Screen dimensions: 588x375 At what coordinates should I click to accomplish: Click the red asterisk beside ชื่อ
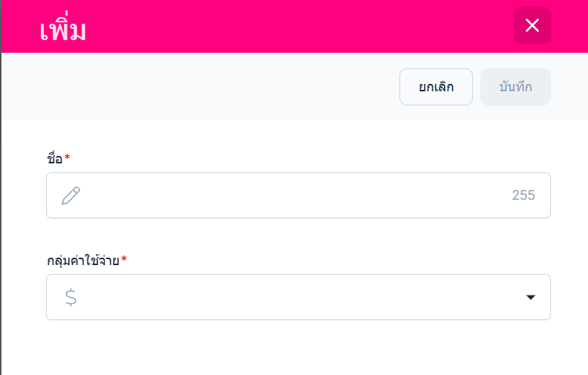(68, 157)
